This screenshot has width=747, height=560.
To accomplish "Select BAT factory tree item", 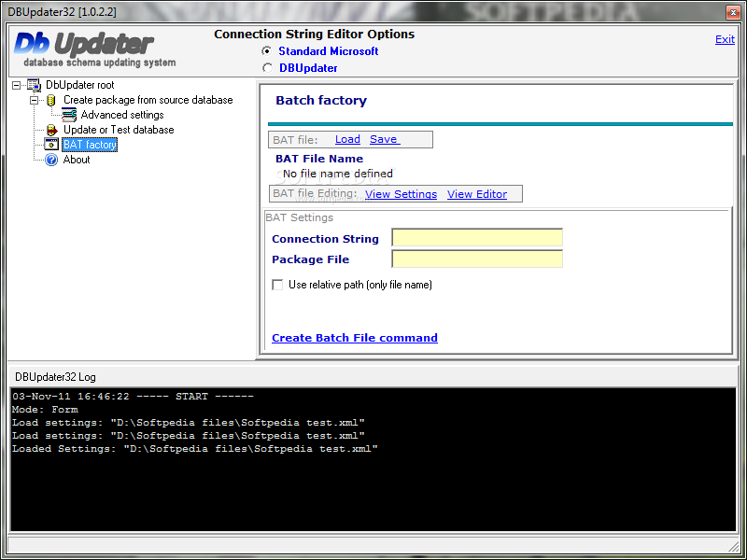I will pyautogui.click(x=90, y=145).
